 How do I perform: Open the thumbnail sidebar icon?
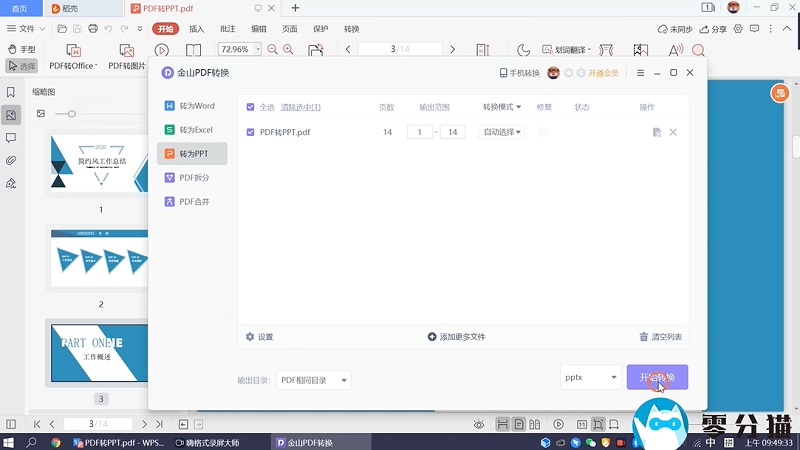11,115
